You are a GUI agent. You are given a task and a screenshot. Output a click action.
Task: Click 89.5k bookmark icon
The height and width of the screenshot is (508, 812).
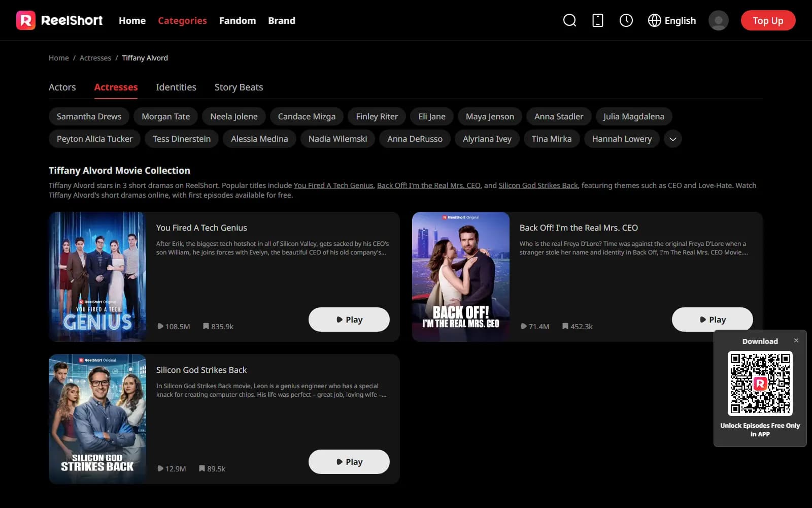[202, 468]
